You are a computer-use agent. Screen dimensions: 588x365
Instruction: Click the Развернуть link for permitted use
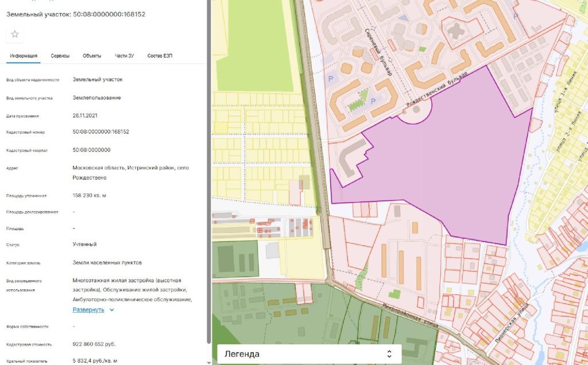click(x=88, y=310)
